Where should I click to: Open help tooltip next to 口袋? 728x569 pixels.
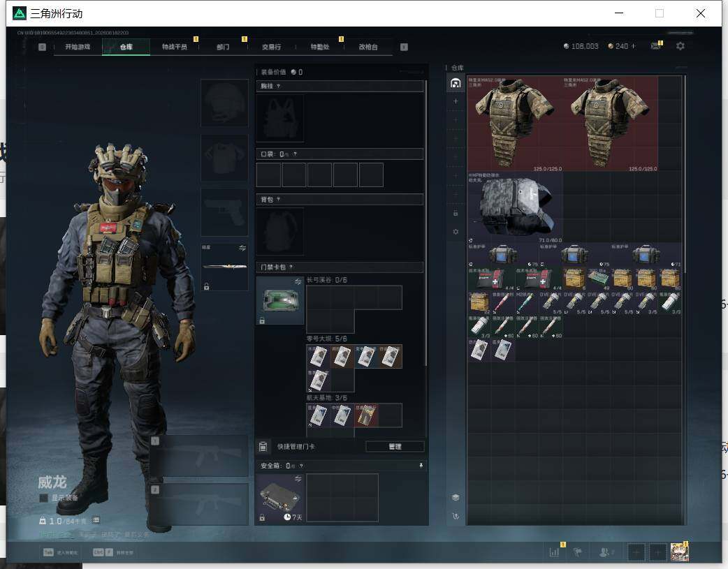tap(295, 154)
